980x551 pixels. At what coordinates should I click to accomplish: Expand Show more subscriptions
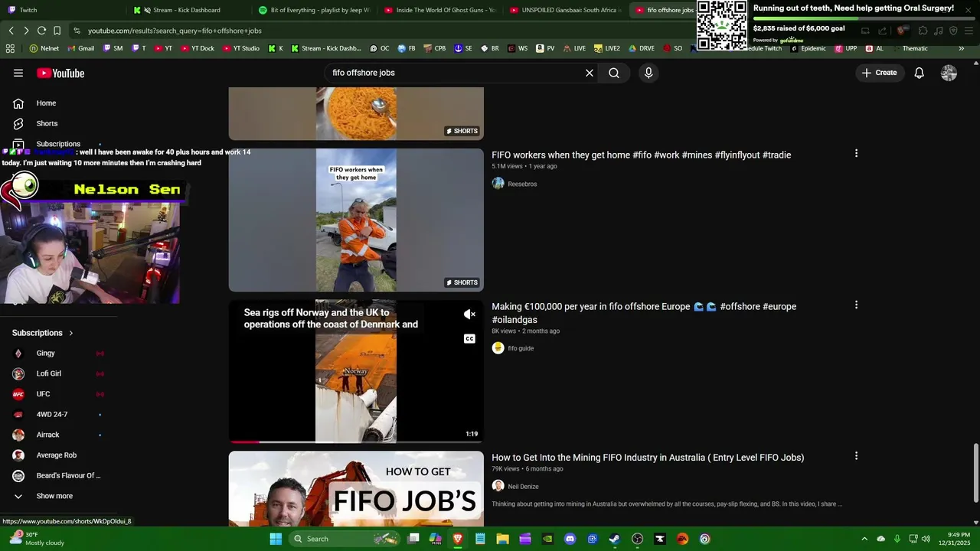click(54, 496)
